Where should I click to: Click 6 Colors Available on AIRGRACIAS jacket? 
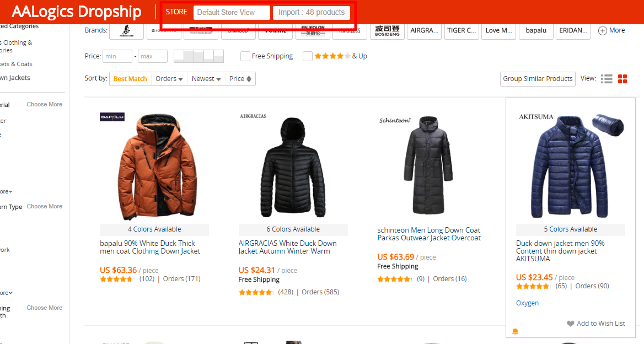pos(293,229)
